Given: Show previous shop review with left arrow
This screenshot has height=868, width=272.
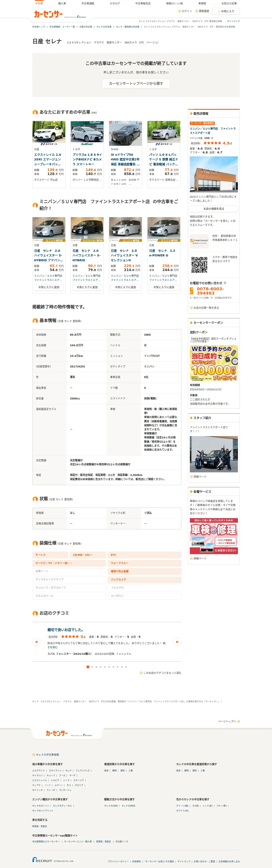Looking at the screenshot, I should 36,642.
